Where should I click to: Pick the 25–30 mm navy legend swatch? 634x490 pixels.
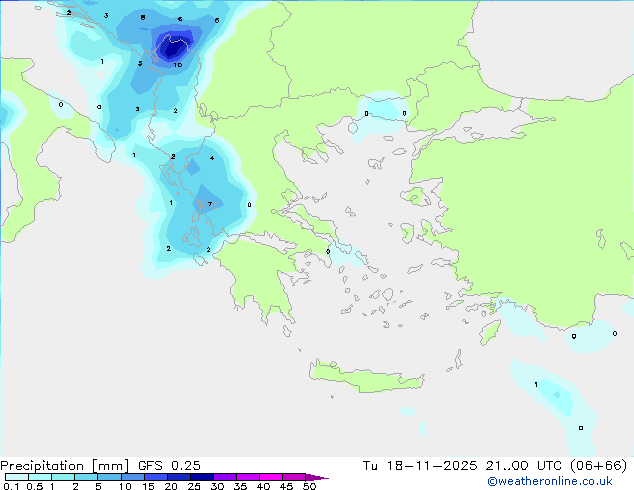point(201,477)
